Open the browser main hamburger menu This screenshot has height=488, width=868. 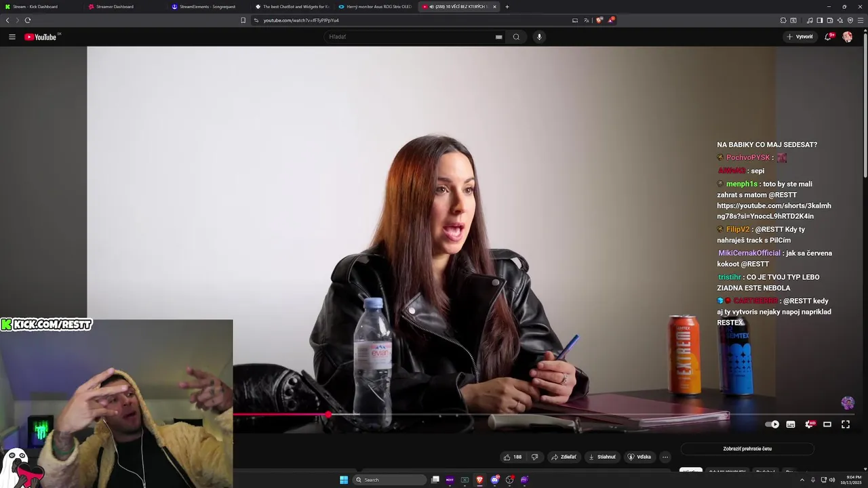(x=861, y=20)
